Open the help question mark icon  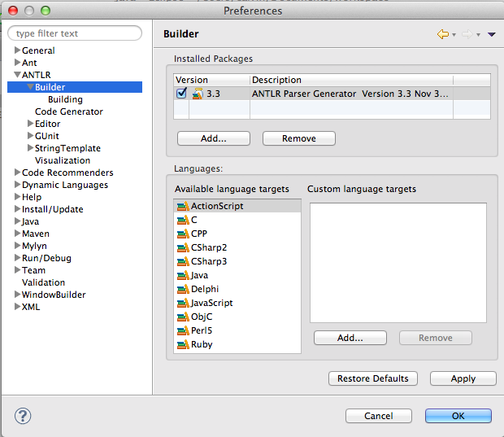tap(23, 416)
